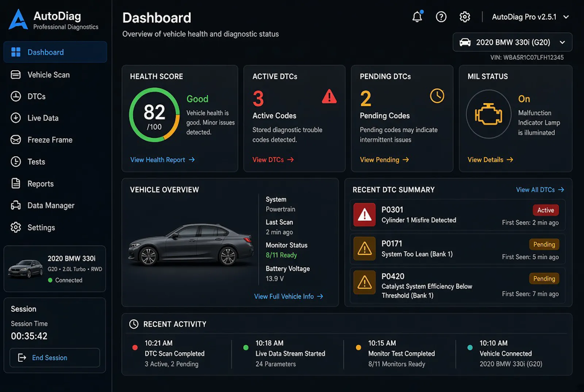Click the View All DTCs link
This screenshot has height=392, width=584.
[540, 190]
